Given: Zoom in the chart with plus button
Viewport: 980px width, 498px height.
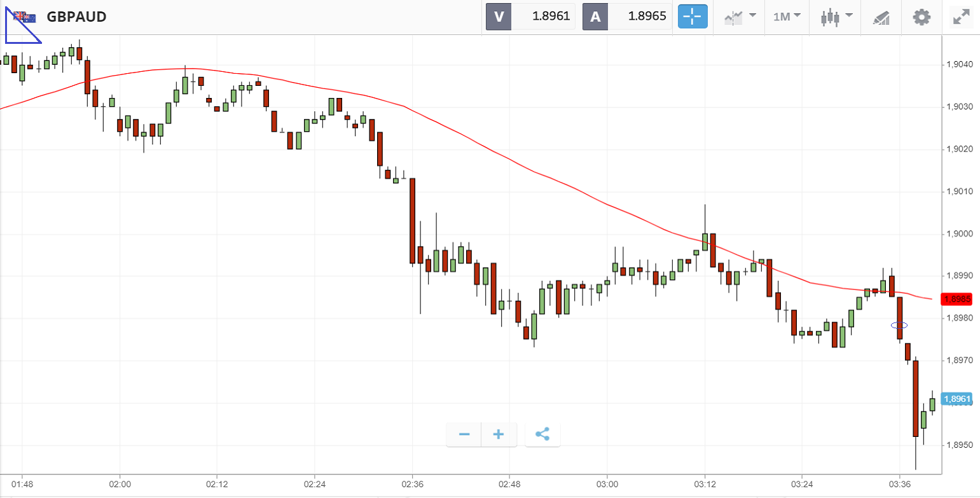Looking at the screenshot, I should (x=499, y=434).
